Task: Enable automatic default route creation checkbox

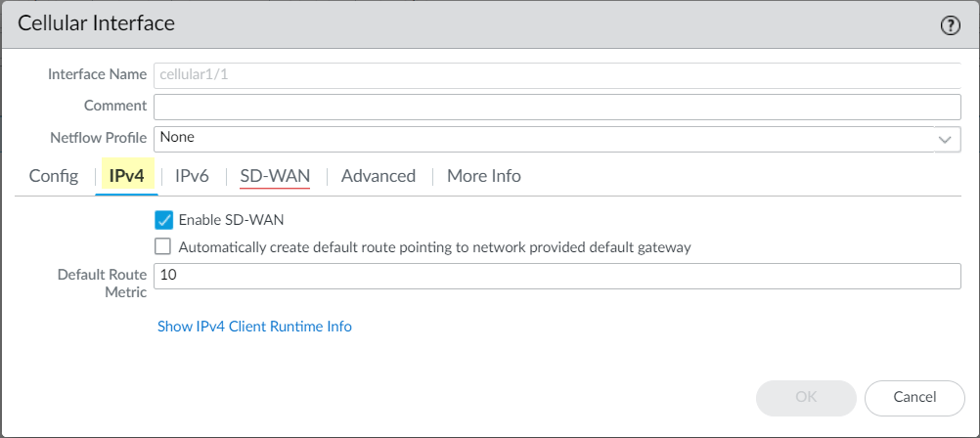Action: click(x=164, y=247)
